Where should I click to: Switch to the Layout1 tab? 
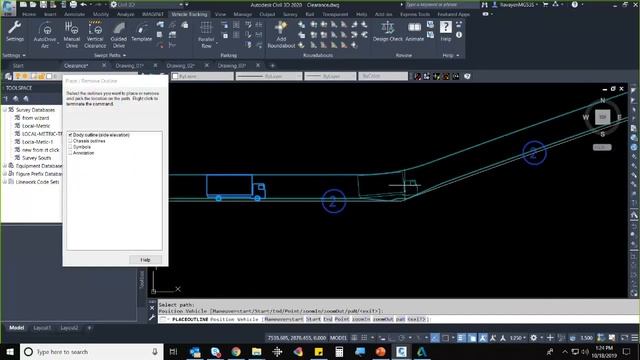pyautogui.click(x=42, y=328)
